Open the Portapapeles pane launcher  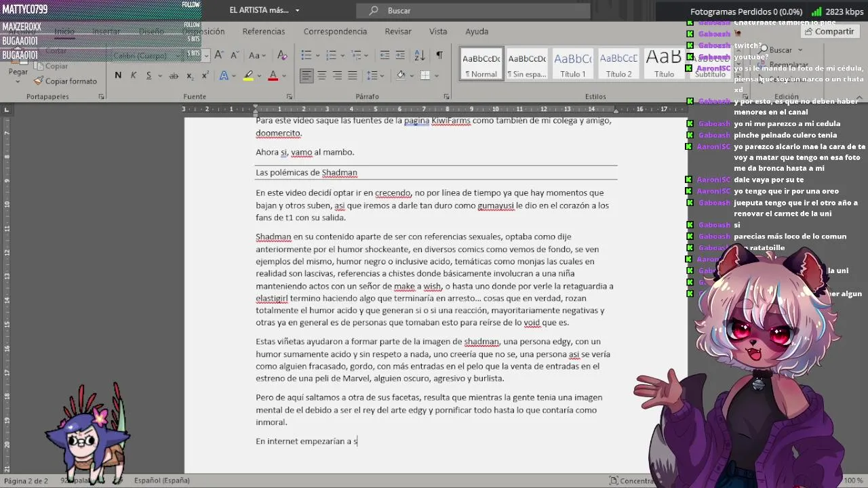102,97
